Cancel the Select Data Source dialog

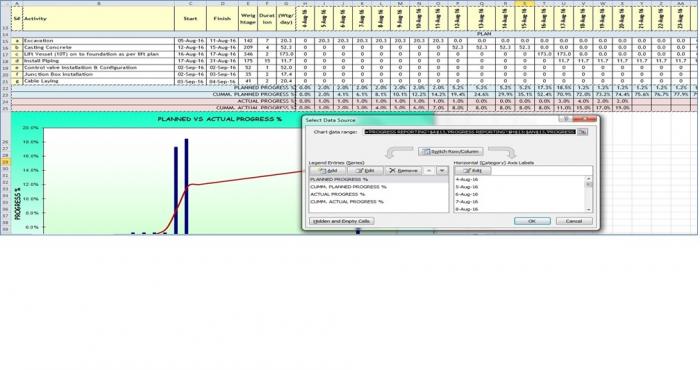coord(574,221)
